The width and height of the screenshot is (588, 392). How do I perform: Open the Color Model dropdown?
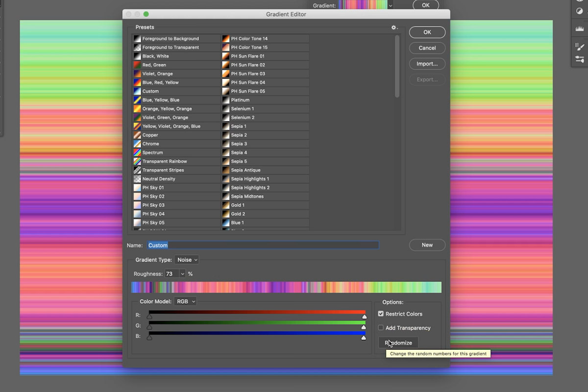(185, 301)
